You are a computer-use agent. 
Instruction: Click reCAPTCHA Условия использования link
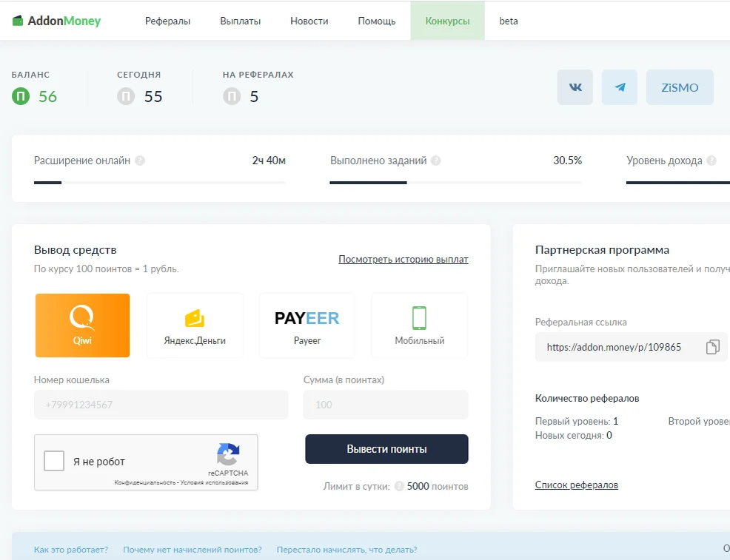[214, 482]
